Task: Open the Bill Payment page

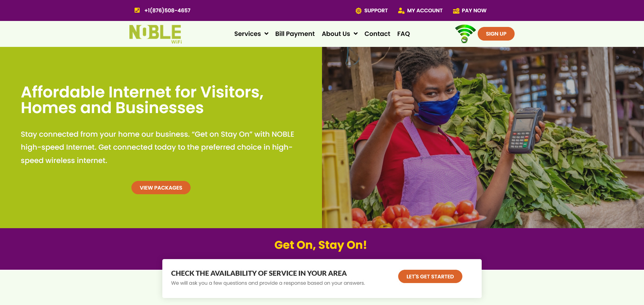Action: click(295, 34)
